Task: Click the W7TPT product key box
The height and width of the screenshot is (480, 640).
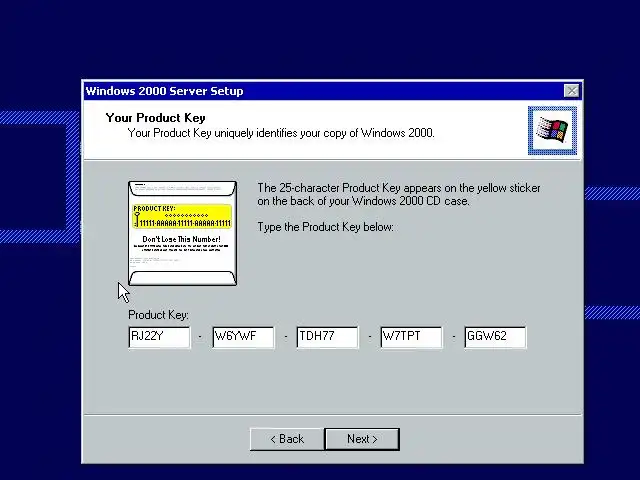Action: coord(411,337)
